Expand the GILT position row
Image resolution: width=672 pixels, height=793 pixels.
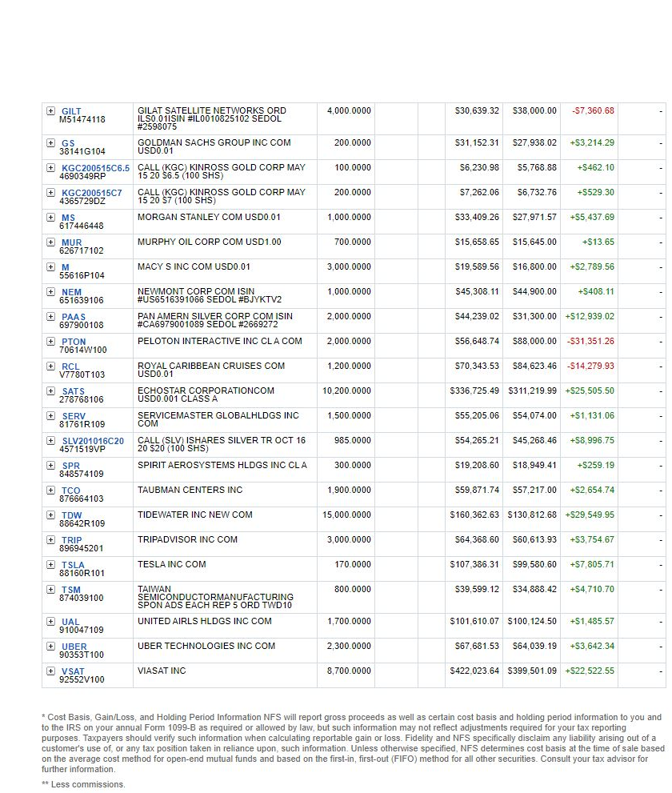click(x=50, y=110)
